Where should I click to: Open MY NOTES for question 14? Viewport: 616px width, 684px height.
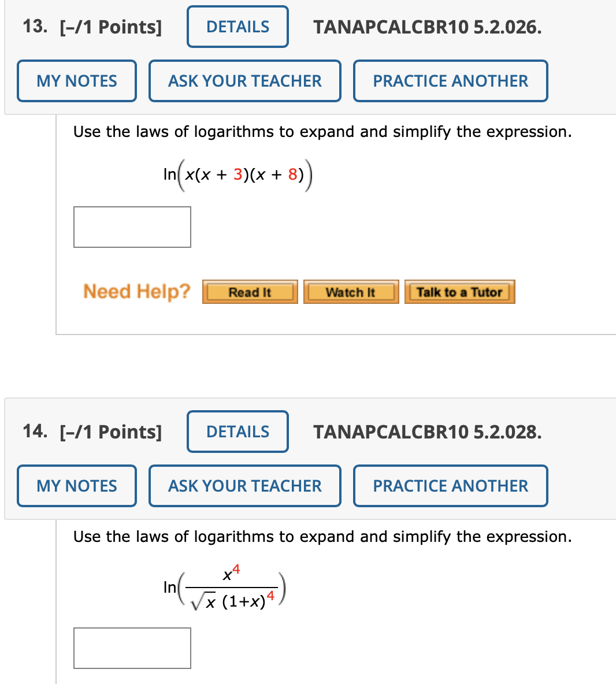[76, 486]
